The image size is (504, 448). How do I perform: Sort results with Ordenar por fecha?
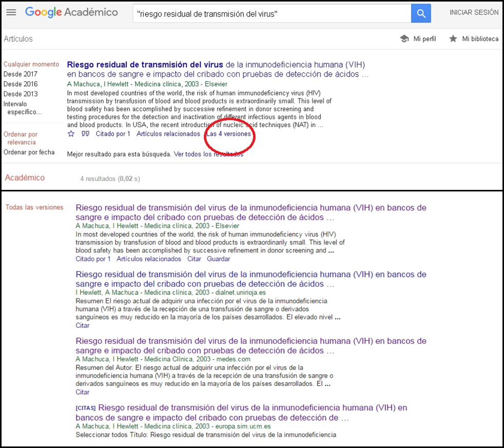point(29,152)
